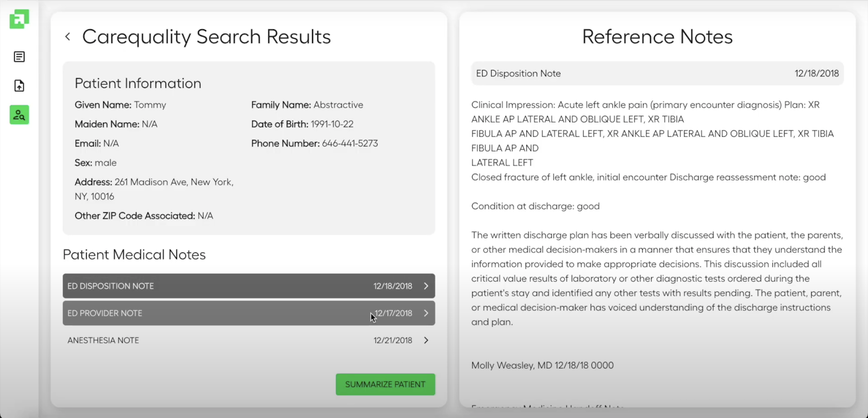Click the address 261 Madison Ave

(154, 189)
